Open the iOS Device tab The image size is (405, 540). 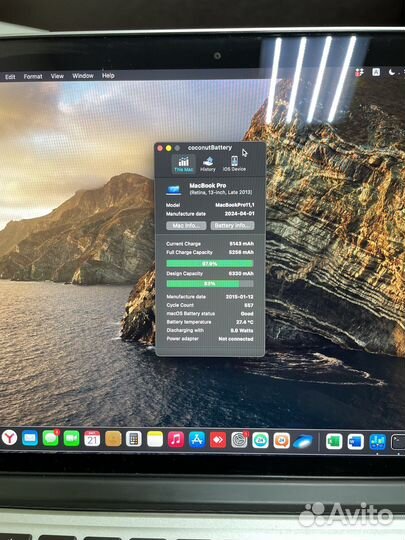pos(234,164)
